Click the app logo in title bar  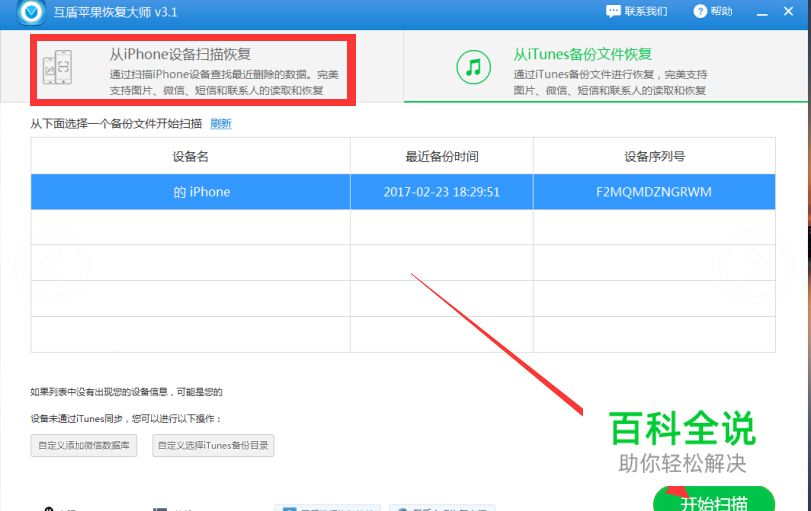[x=31, y=12]
